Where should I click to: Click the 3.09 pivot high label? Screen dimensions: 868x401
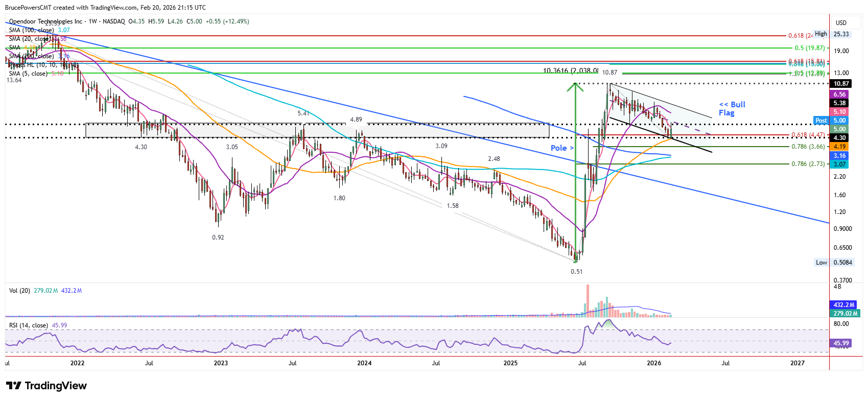point(441,146)
